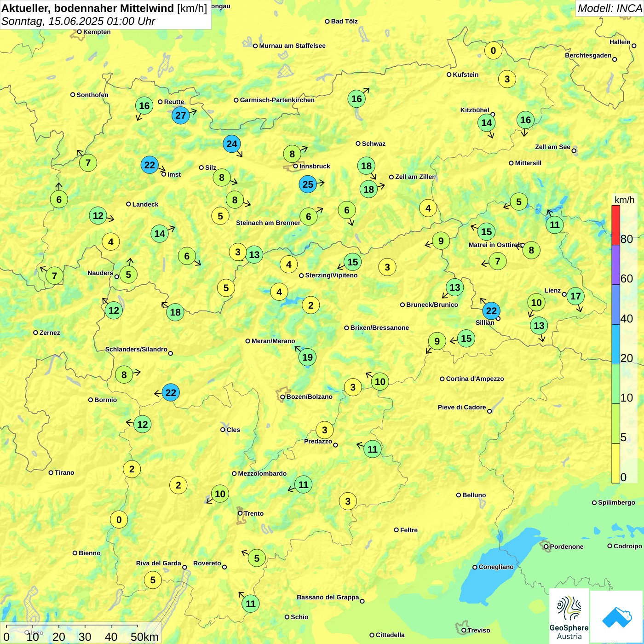
Task: Select the 10 marker west of Trento
Action: pyautogui.click(x=220, y=494)
